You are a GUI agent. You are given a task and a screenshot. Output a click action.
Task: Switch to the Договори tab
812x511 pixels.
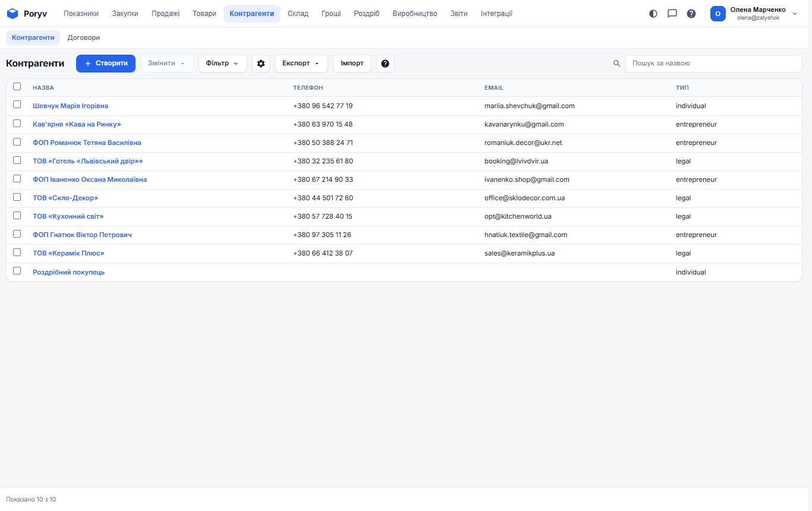pyautogui.click(x=84, y=37)
